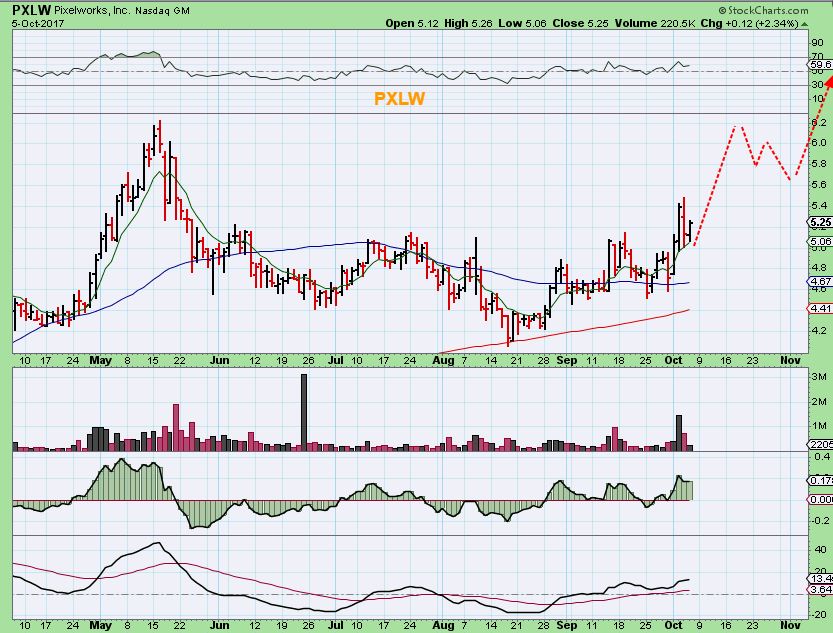
Task: Click the October volume spike bar
Action: 679,433
